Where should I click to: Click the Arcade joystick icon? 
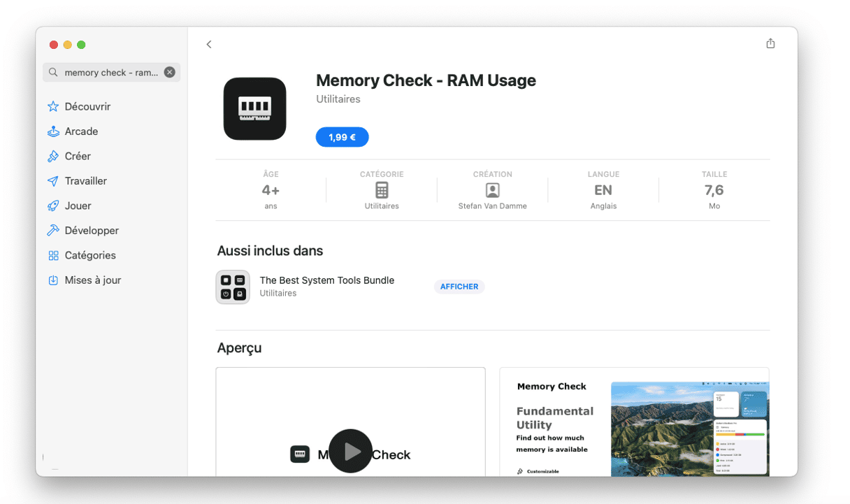[x=53, y=131]
